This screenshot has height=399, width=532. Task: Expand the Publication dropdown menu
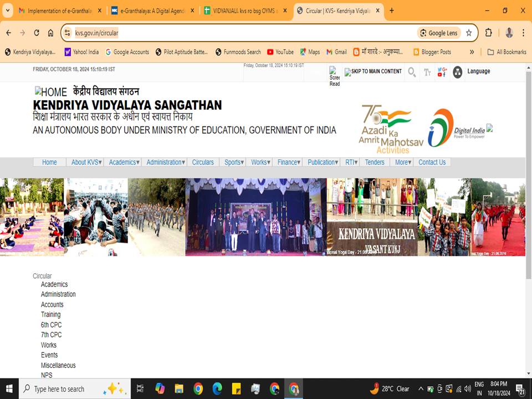coord(323,162)
